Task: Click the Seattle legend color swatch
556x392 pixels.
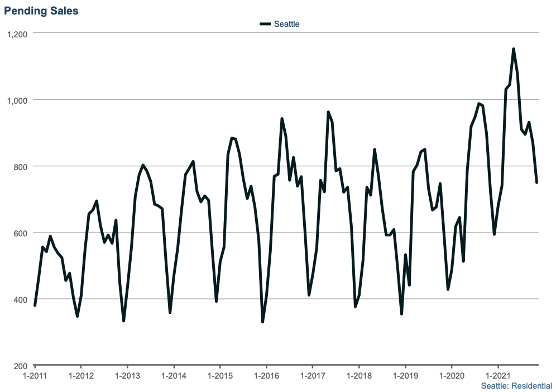Action: click(265, 24)
